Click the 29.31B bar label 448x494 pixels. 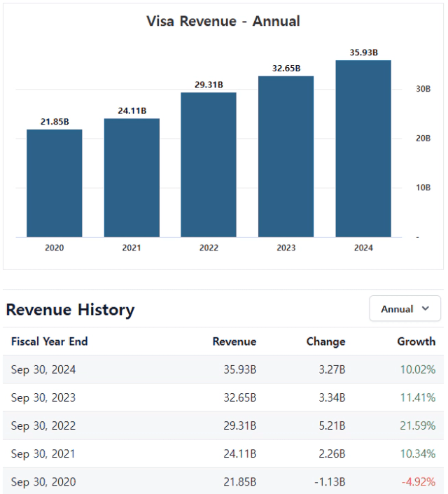209,85
